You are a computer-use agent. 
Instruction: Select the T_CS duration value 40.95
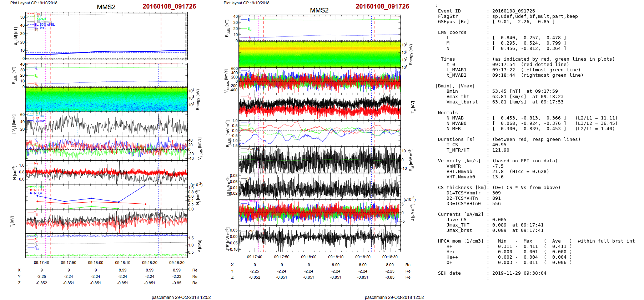click(499, 145)
